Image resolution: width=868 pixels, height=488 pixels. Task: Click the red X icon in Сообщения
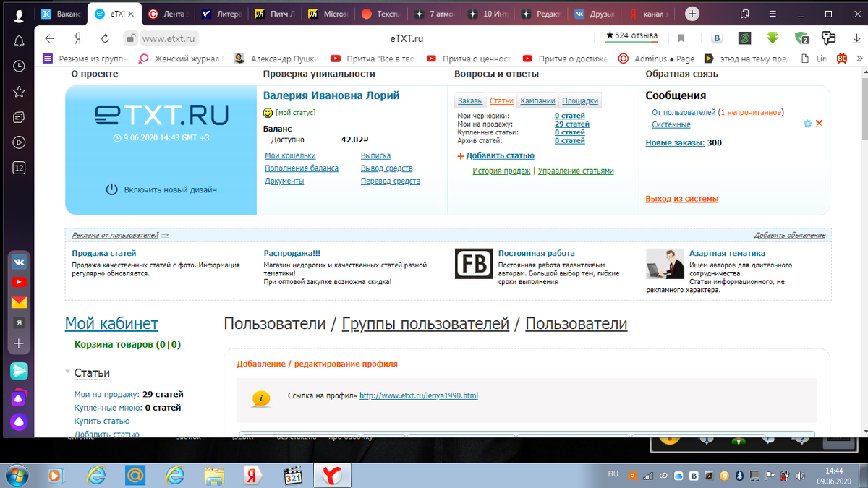pos(819,124)
